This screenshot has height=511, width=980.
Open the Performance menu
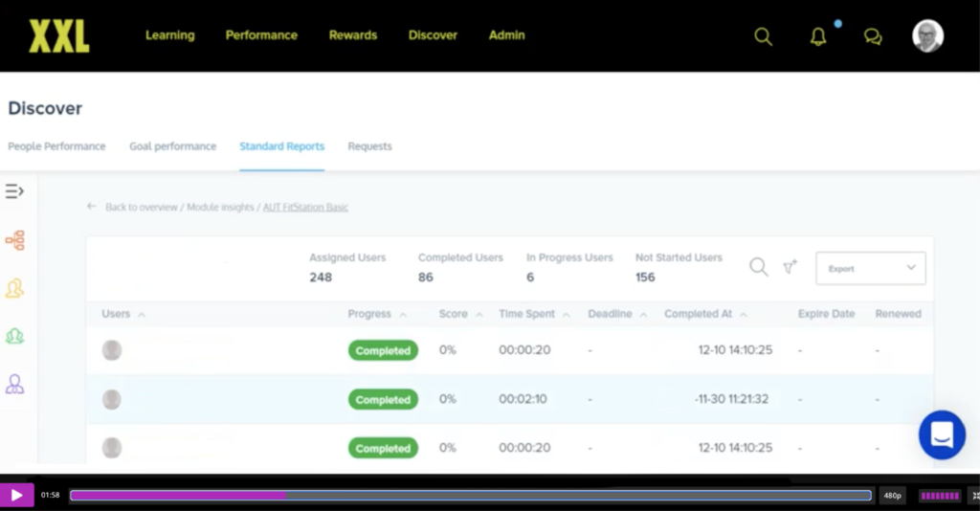[261, 35]
